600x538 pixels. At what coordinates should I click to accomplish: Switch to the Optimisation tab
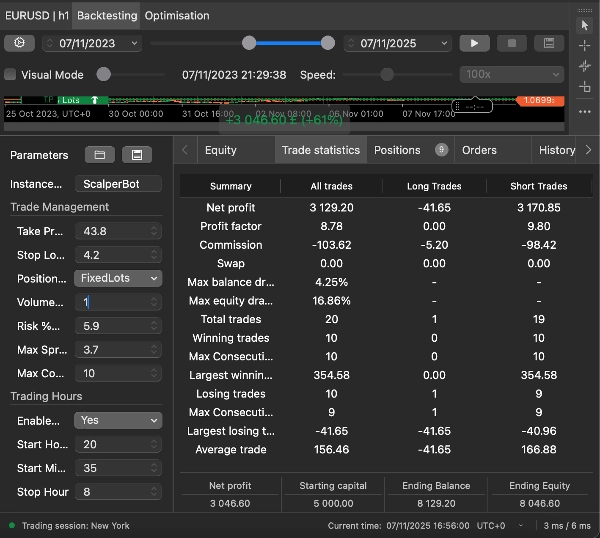click(177, 16)
